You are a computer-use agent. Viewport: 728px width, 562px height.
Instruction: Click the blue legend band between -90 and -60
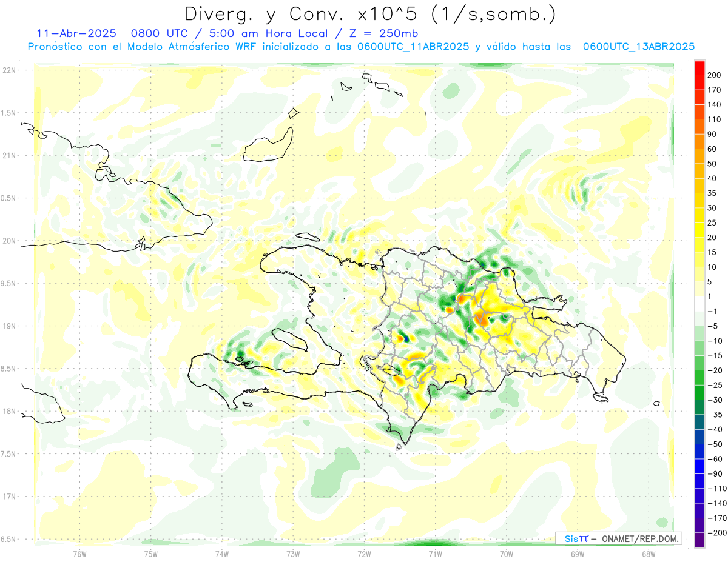click(699, 467)
